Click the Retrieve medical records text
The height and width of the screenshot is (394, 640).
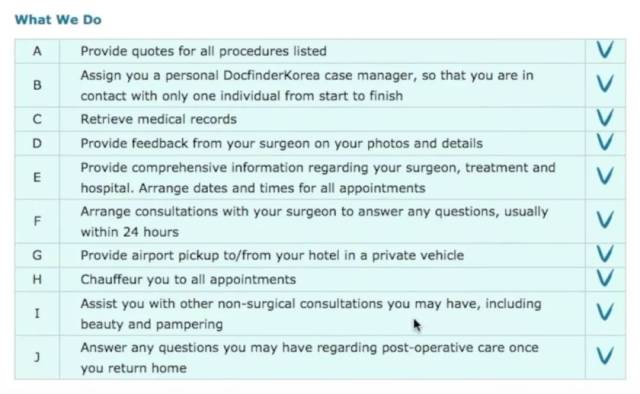[158, 119]
